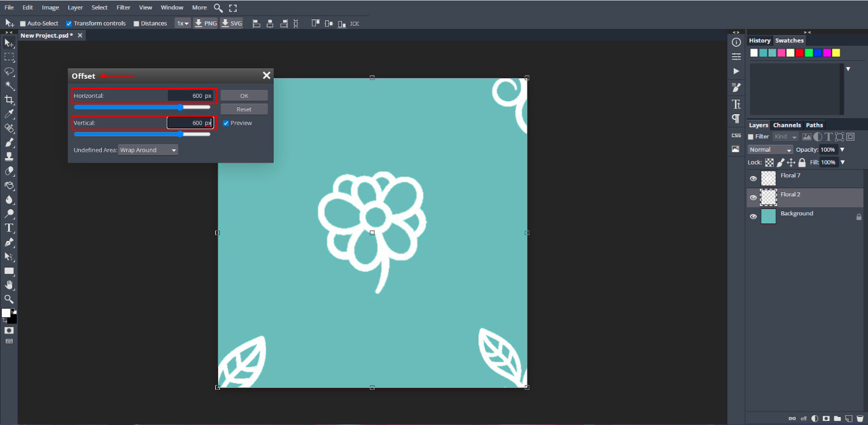Select the Move tool in the left toolbar
Image resolution: width=868 pixels, height=425 pixels.
click(9, 43)
